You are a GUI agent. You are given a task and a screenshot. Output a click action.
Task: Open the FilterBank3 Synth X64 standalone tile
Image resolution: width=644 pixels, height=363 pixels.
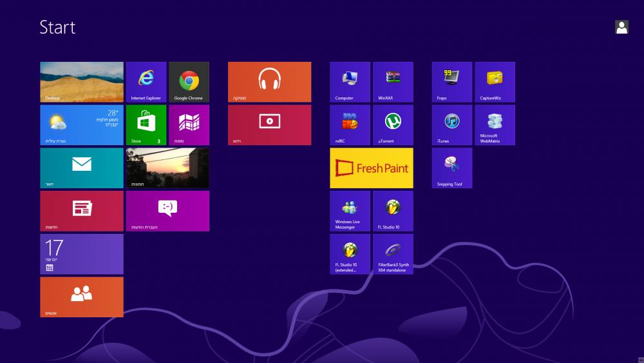coord(393,254)
